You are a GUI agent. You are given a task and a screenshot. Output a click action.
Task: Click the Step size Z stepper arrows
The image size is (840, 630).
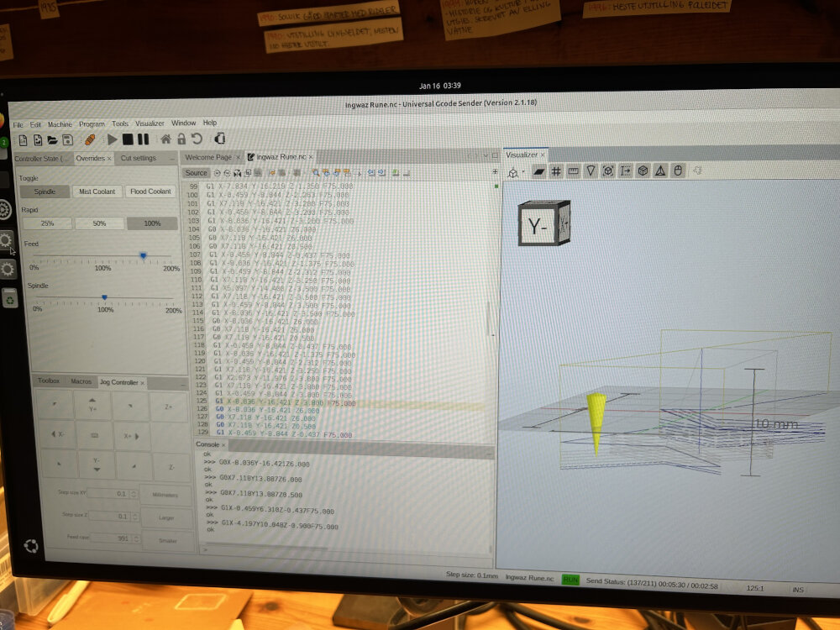pyautogui.click(x=135, y=516)
